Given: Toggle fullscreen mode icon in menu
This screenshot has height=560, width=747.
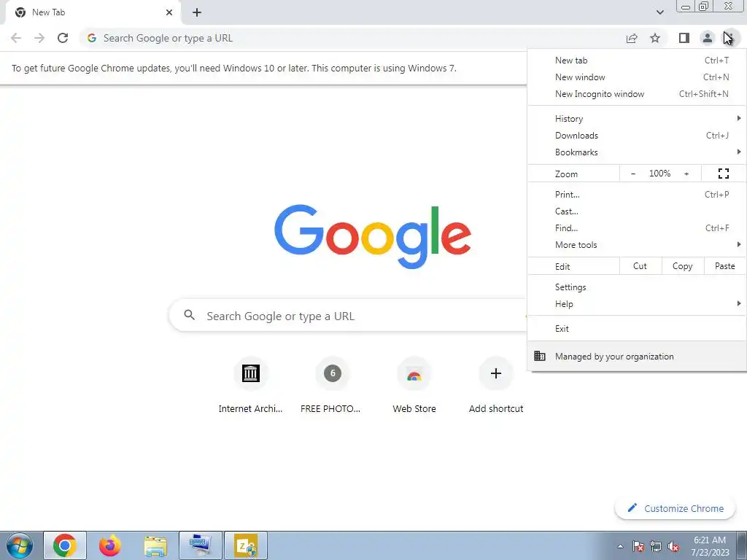Looking at the screenshot, I should click(723, 174).
